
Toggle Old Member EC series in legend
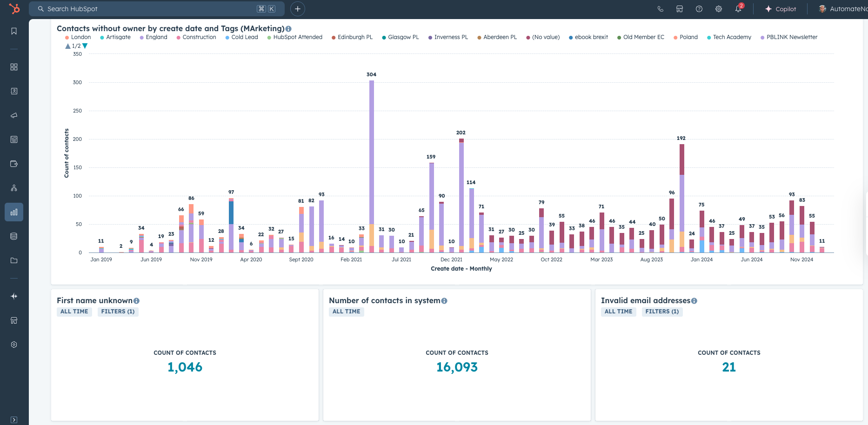point(641,37)
